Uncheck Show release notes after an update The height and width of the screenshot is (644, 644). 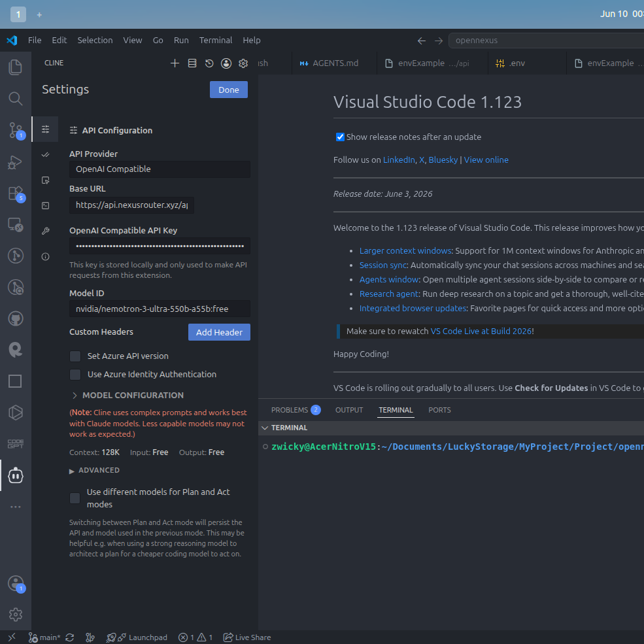point(340,137)
